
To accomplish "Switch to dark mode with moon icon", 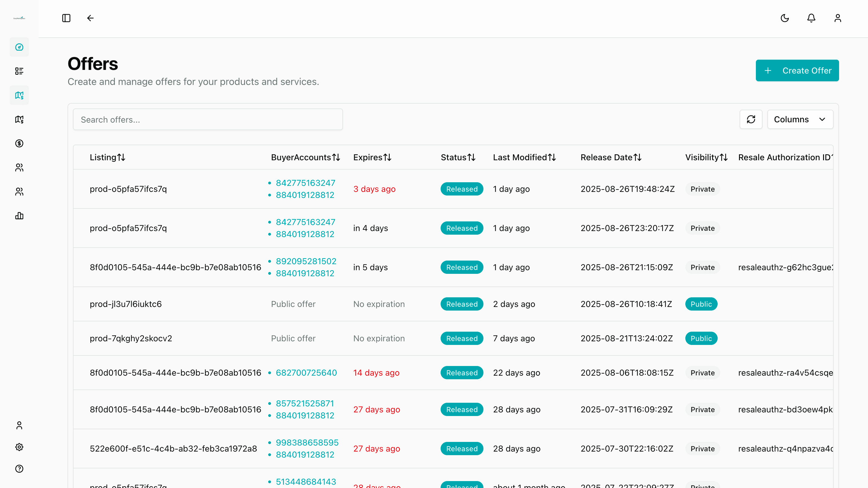I will click(785, 18).
